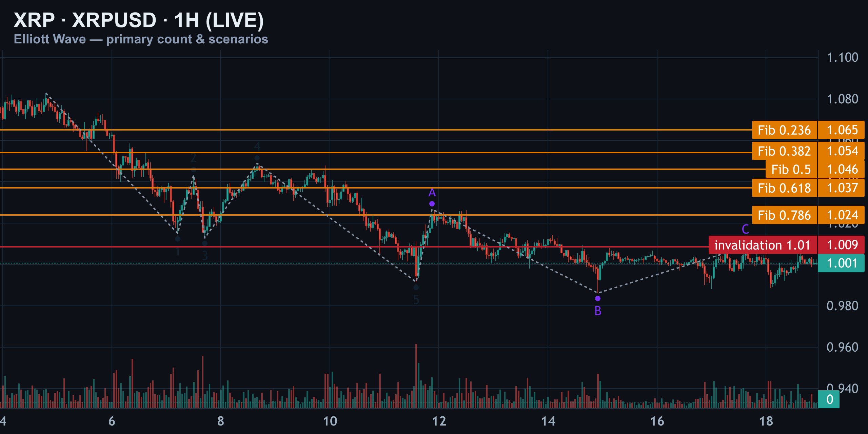Screen dimensions: 868x434
Task: Click the Fib 0.5 level label
Action: click(791, 169)
